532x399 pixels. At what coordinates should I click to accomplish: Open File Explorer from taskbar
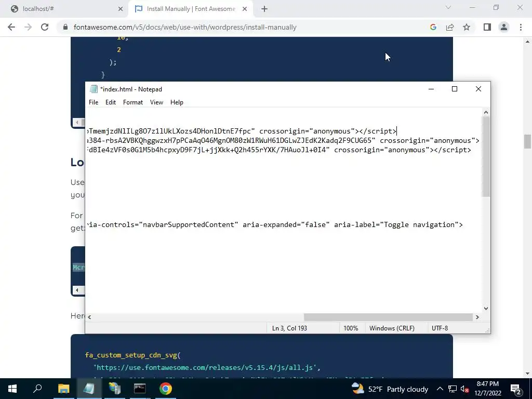click(64, 389)
